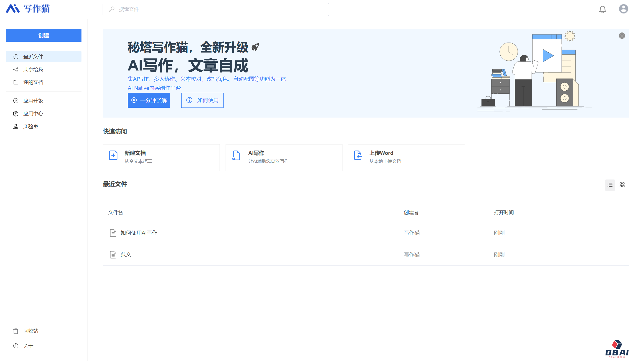This screenshot has height=361, width=644.
Task: Click the document icon for 如何使用AI写作
Action: (x=113, y=233)
